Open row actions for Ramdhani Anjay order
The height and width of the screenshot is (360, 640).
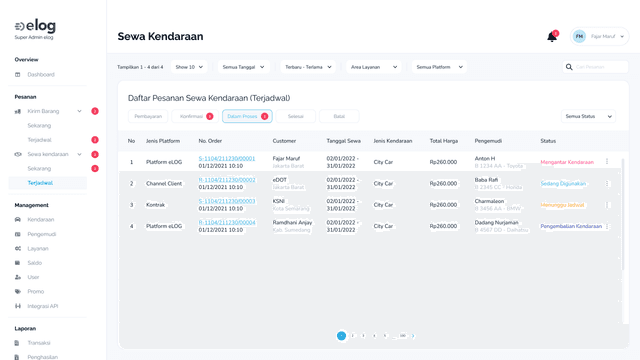(x=607, y=226)
